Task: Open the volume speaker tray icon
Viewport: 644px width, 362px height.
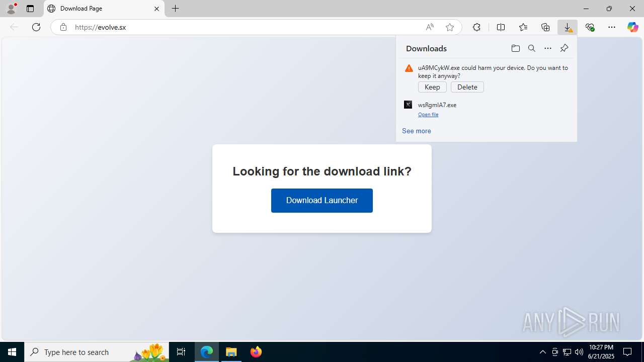Action: click(579, 352)
